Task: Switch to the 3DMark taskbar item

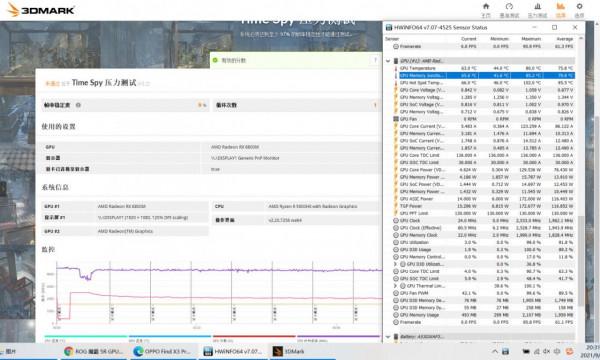Action: point(302,351)
